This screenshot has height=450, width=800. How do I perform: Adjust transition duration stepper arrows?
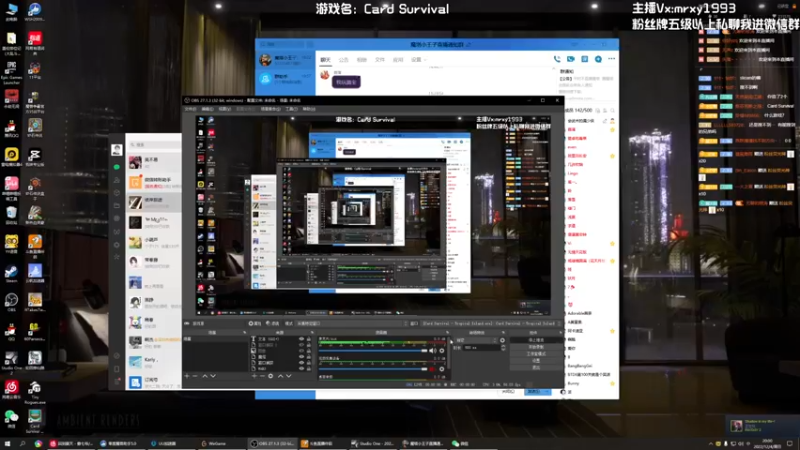point(503,347)
